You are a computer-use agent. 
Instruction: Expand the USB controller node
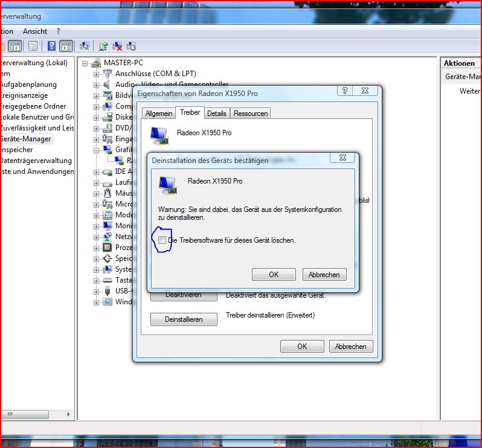pos(96,292)
